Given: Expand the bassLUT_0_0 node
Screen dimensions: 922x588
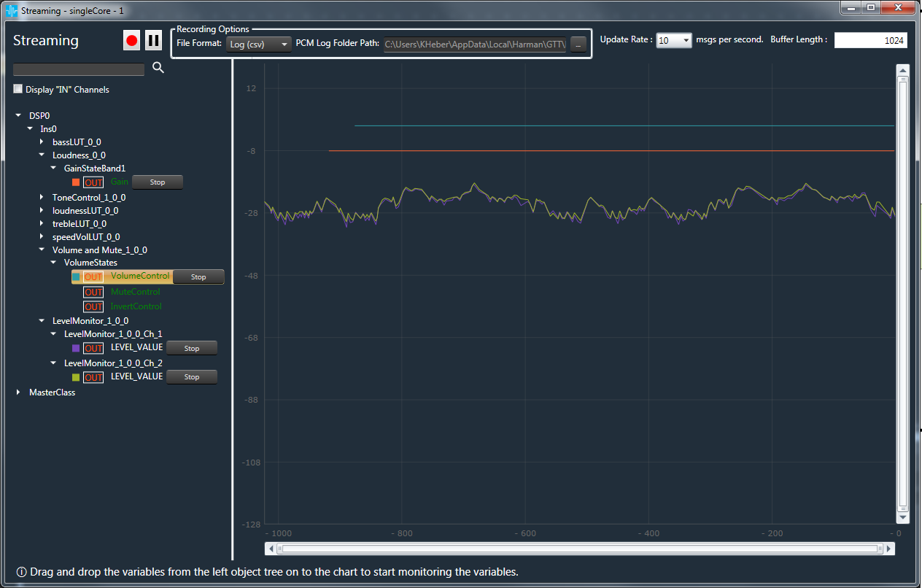Looking at the screenshot, I should pyautogui.click(x=42, y=142).
